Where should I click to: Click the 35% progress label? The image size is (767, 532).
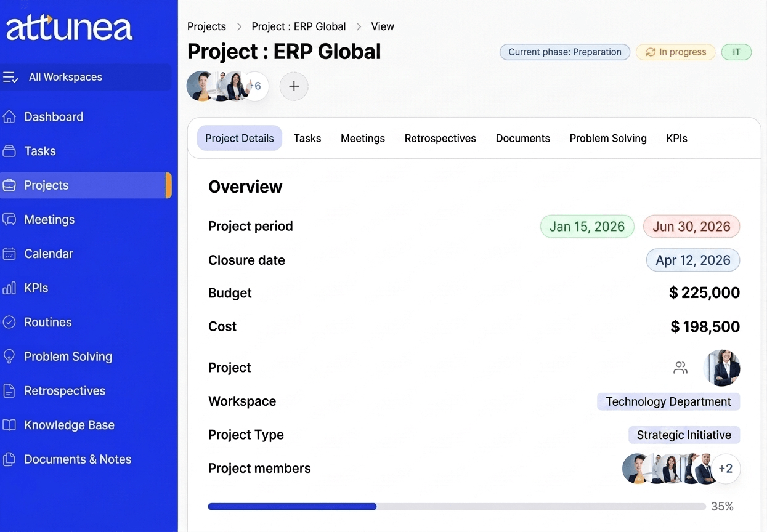722,507
